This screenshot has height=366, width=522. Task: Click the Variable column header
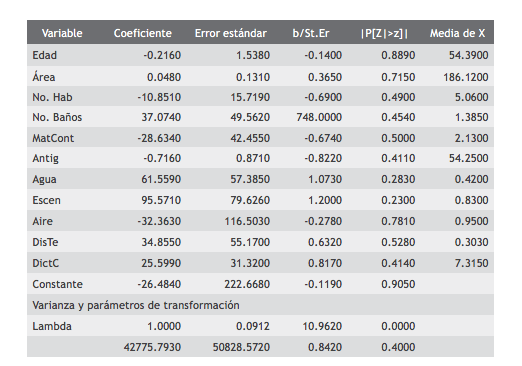pyautogui.click(x=62, y=33)
